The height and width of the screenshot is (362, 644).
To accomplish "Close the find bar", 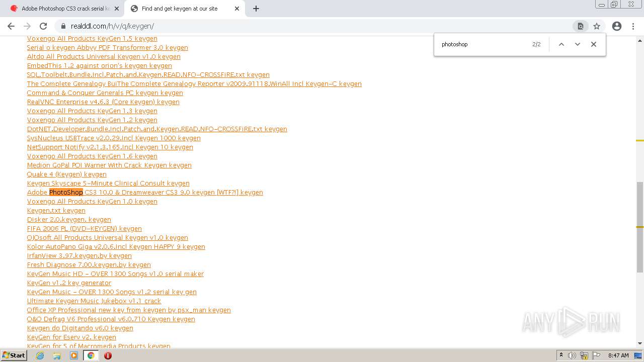I will point(594,44).
